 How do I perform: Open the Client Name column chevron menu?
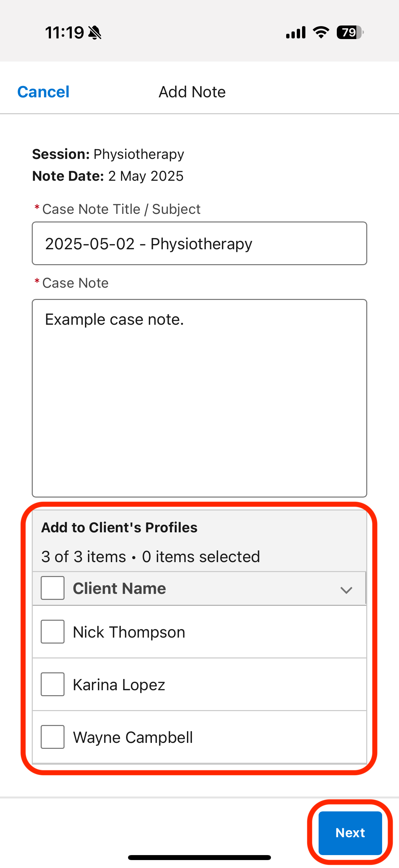click(x=346, y=590)
